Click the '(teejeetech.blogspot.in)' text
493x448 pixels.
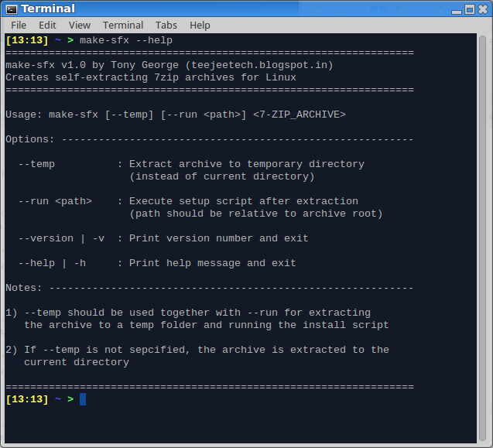259,65
